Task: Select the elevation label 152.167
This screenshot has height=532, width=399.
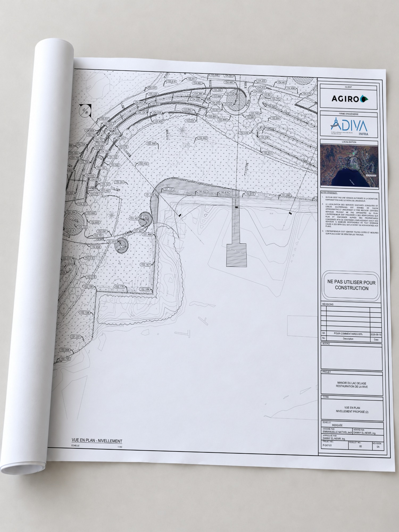Action: [145, 265]
